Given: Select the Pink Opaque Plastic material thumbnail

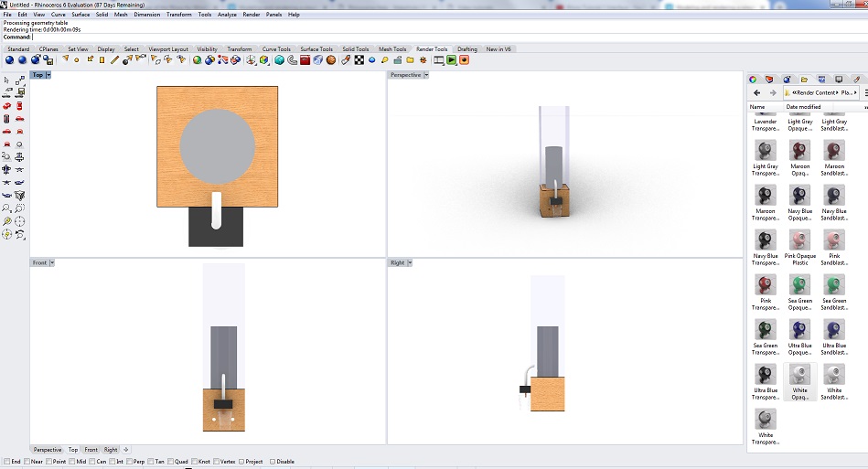Looking at the screenshot, I should pos(800,240).
